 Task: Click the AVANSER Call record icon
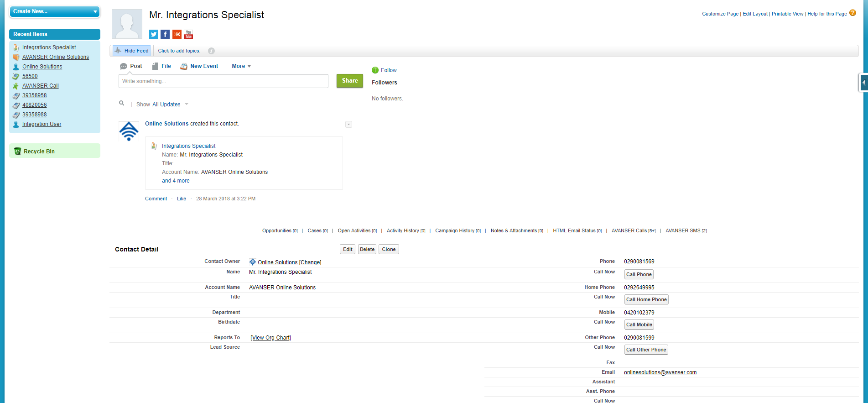pyautogui.click(x=16, y=86)
